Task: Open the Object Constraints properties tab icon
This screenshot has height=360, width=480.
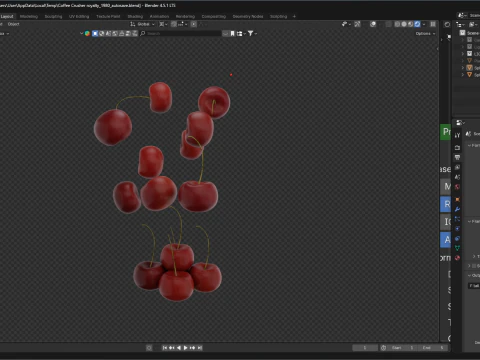Action: pos(457,238)
